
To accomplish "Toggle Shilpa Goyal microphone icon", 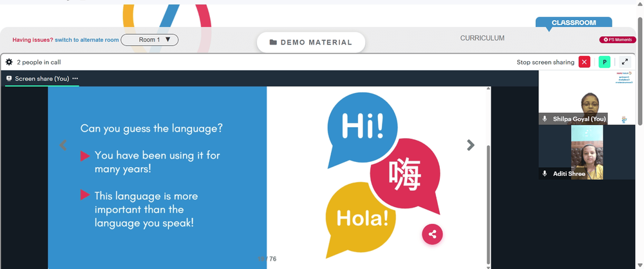I will point(545,119).
